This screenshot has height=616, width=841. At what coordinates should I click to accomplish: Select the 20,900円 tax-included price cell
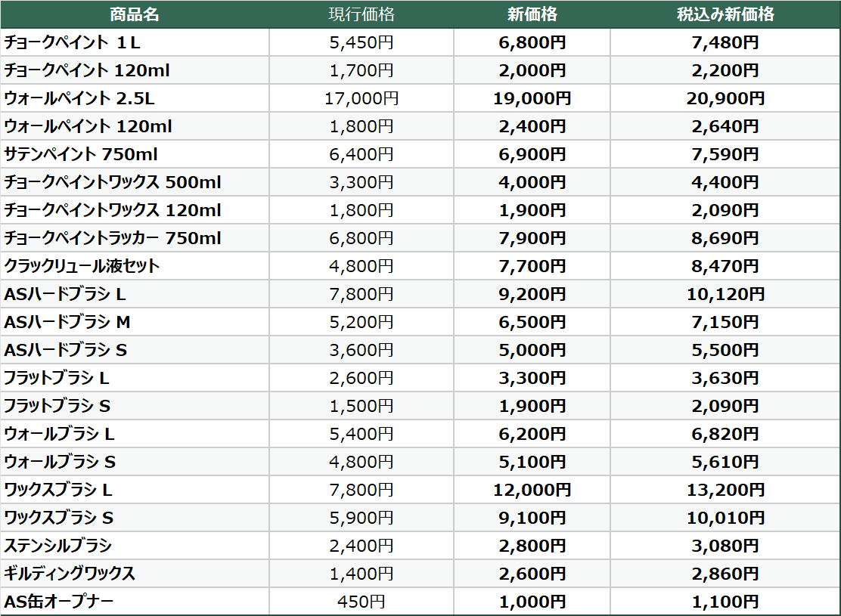[x=725, y=98]
